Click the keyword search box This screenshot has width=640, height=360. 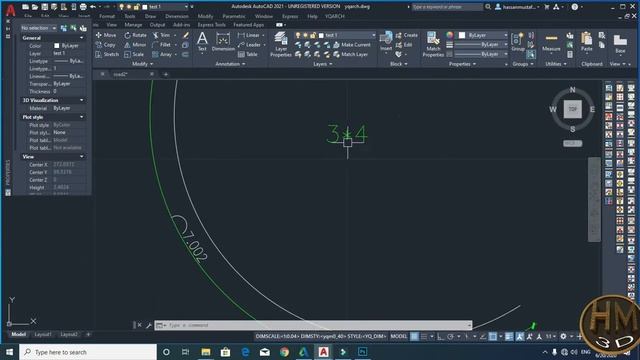click(447, 7)
